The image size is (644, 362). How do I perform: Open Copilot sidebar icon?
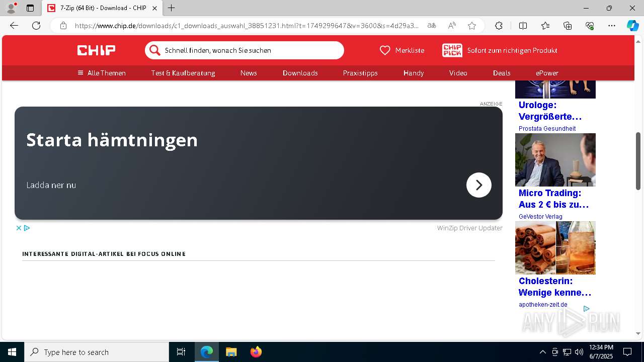pyautogui.click(x=633, y=26)
